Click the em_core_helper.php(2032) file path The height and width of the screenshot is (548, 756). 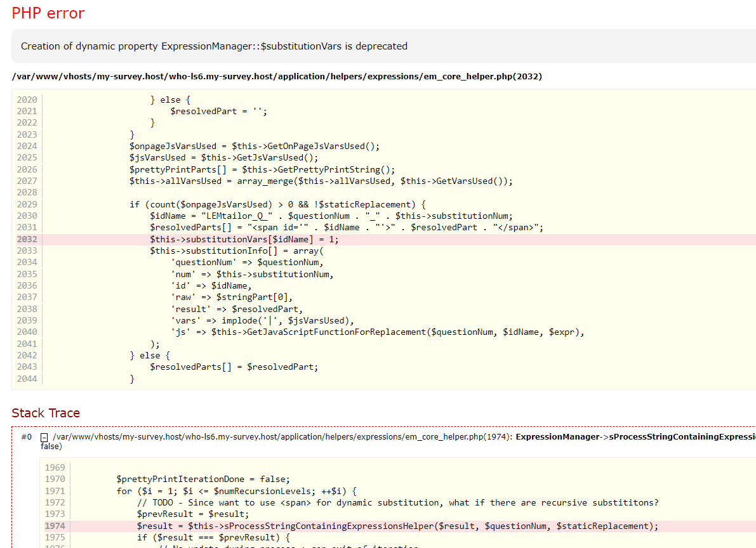[277, 77]
